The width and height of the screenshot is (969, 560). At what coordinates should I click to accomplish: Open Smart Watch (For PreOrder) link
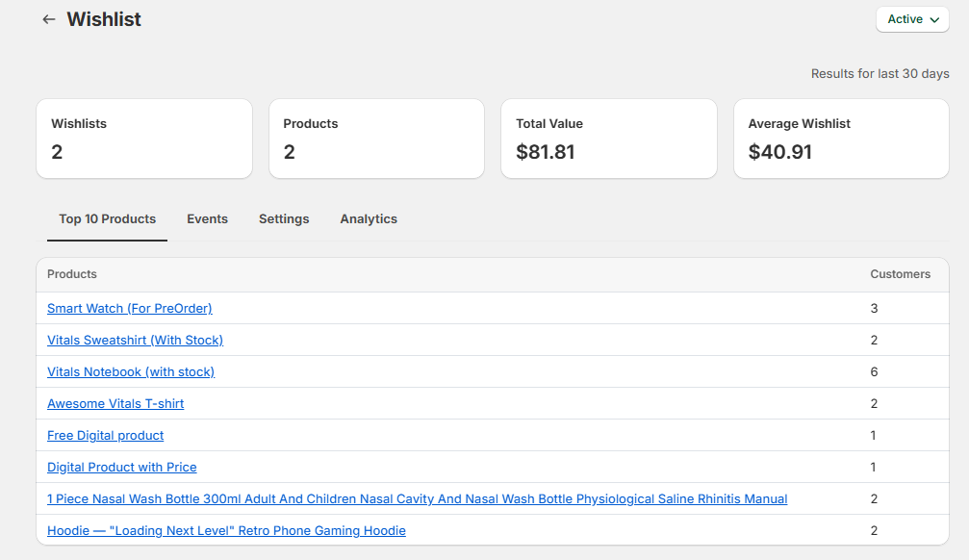[129, 309]
